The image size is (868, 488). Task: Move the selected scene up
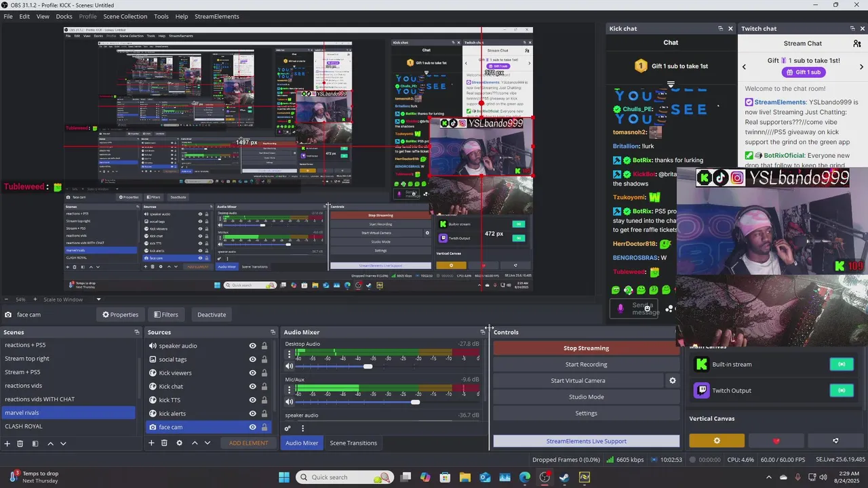50,443
